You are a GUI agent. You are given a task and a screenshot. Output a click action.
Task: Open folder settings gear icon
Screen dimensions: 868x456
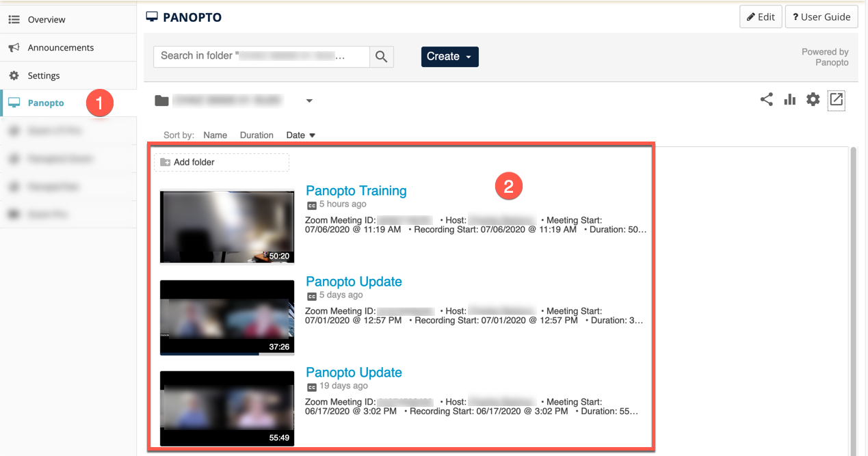[x=813, y=100]
